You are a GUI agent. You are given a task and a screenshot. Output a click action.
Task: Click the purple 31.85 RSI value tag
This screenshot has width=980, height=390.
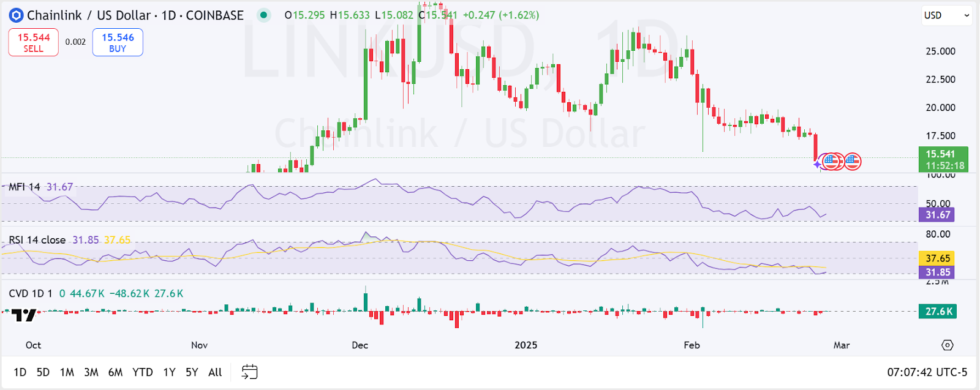click(x=937, y=272)
